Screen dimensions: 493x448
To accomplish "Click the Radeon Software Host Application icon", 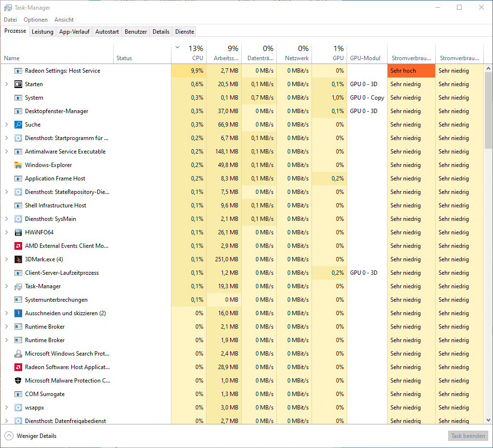I will pos(18,367).
